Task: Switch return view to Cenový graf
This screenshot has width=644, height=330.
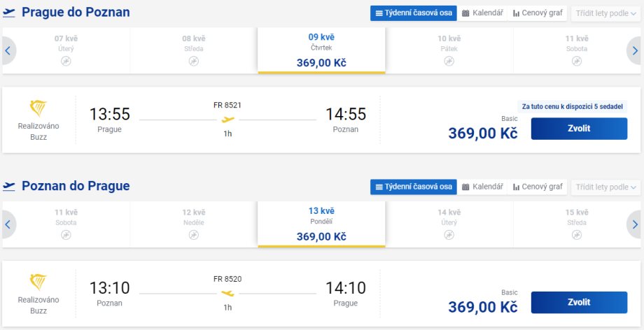Action: pyautogui.click(x=538, y=187)
